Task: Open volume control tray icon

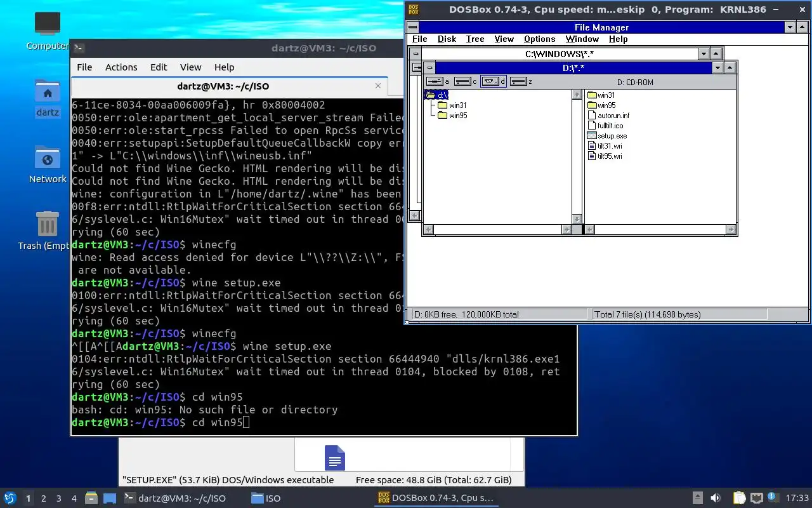Action: tap(715, 498)
